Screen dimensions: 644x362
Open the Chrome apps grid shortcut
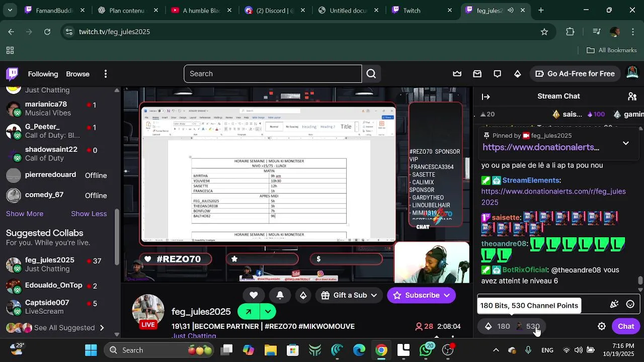point(10,50)
